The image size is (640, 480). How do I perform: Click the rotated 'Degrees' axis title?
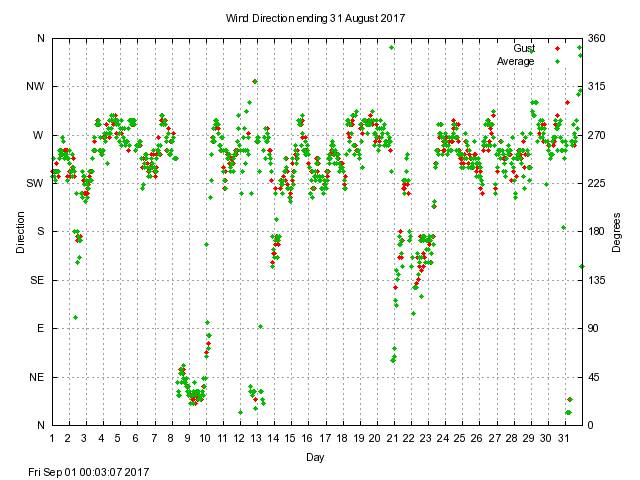point(616,232)
